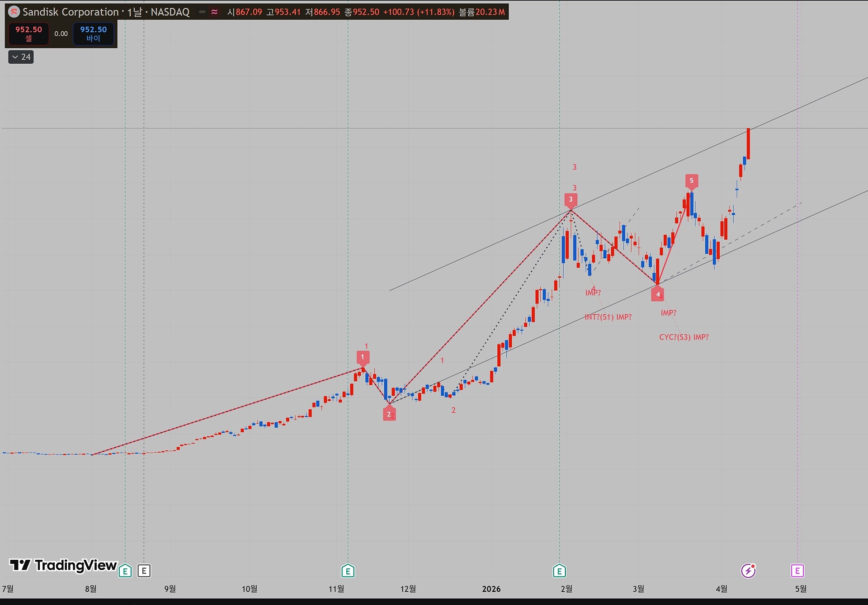This screenshot has height=605, width=868.
Task: Open the green earnings marker near November
Action: [348, 571]
